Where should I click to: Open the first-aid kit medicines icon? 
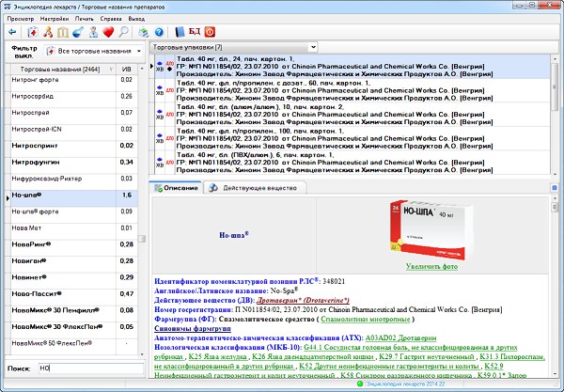coord(33,31)
